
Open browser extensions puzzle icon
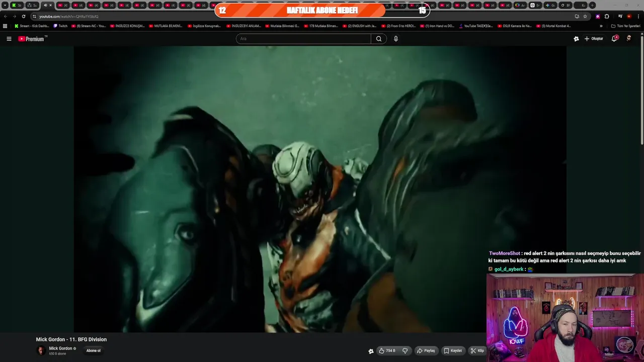[607, 17]
